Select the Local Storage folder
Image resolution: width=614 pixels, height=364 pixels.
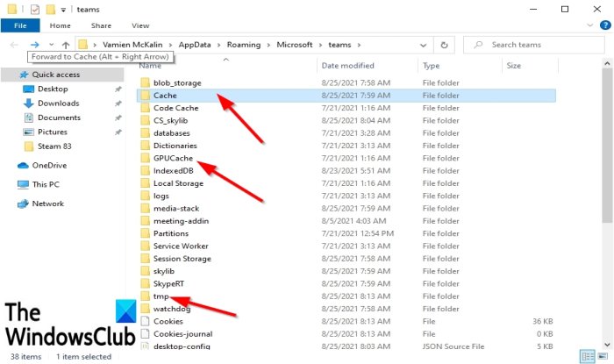pyautogui.click(x=178, y=183)
